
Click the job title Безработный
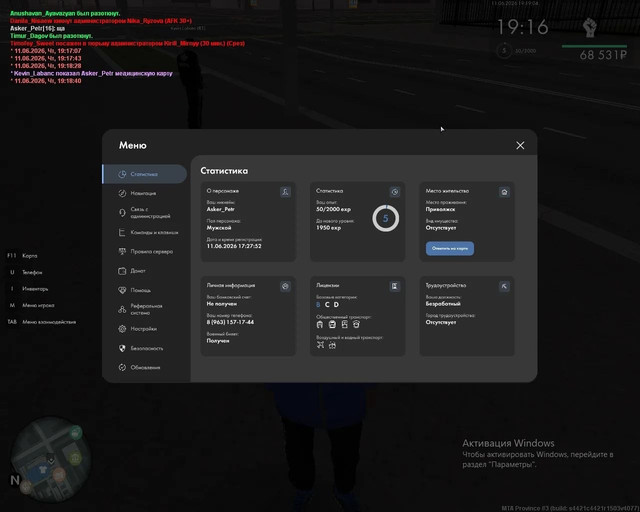point(443,304)
